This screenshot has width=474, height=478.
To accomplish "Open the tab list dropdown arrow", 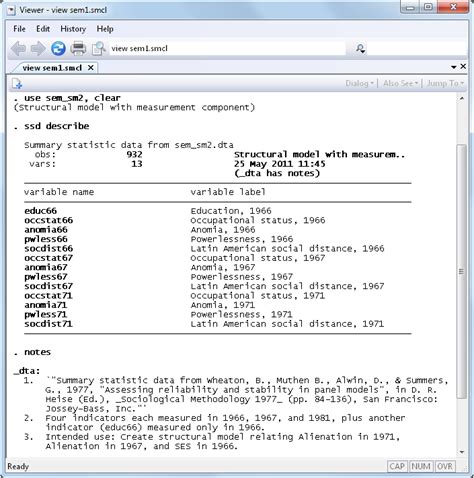I will tap(454, 67).
